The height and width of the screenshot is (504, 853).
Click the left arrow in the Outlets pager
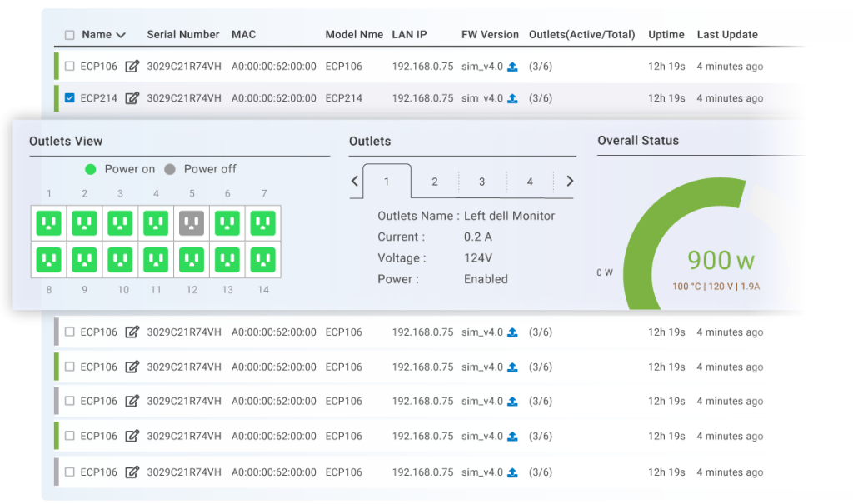tap(354, 181)
